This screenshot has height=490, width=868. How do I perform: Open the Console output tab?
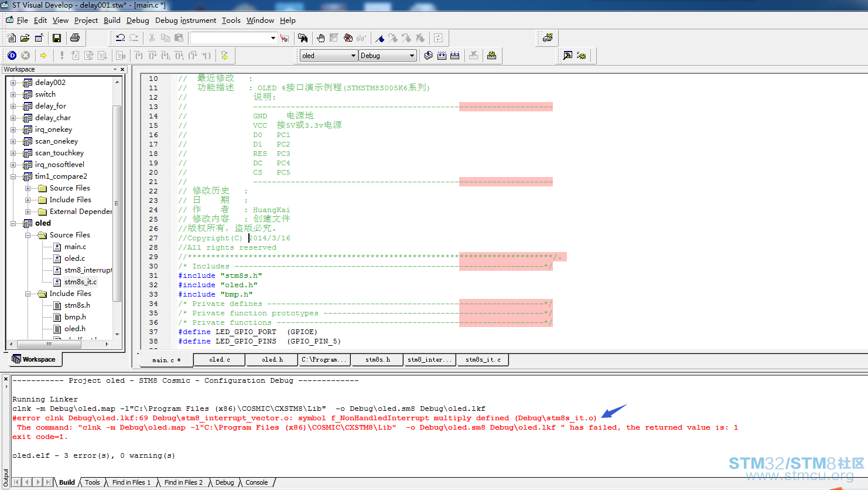(x=257, y=482)
